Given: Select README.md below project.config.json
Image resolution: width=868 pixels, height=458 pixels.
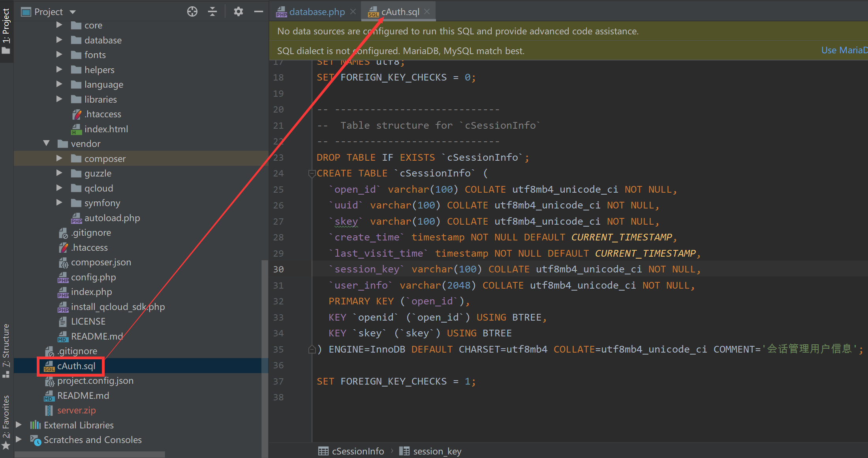Looking at the screenshot, I should pyautogui.click(x=77, y=396).
